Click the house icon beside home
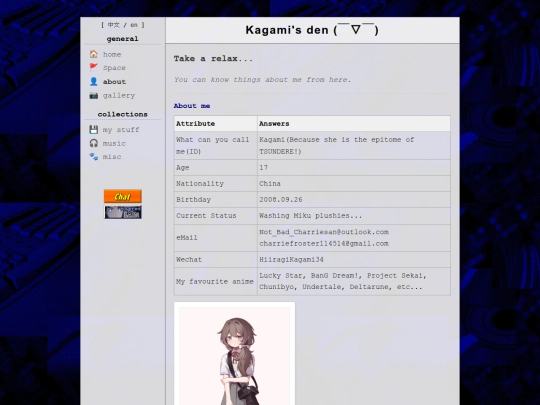This screenshot has width=540, height=405. point(94,54)
